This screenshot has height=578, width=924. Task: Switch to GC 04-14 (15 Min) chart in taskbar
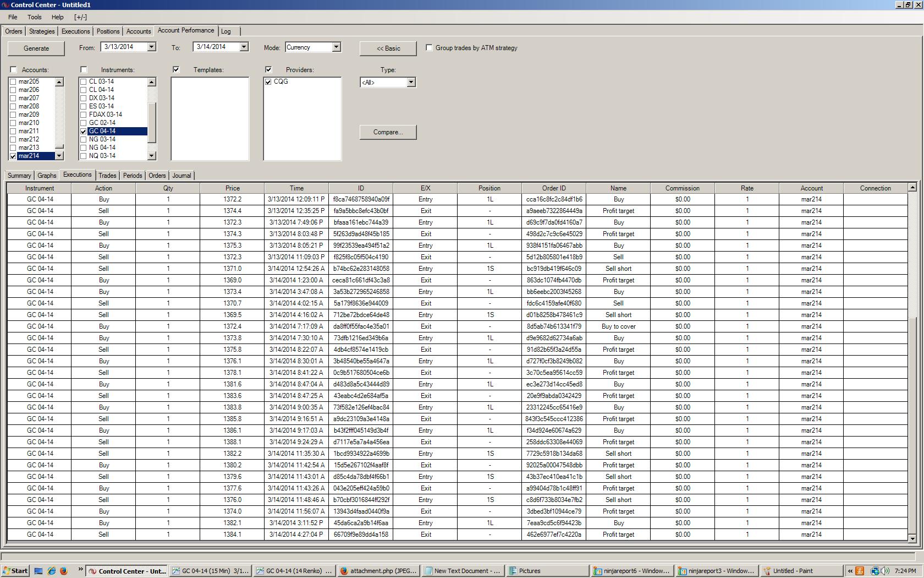[x=210, y=571]
